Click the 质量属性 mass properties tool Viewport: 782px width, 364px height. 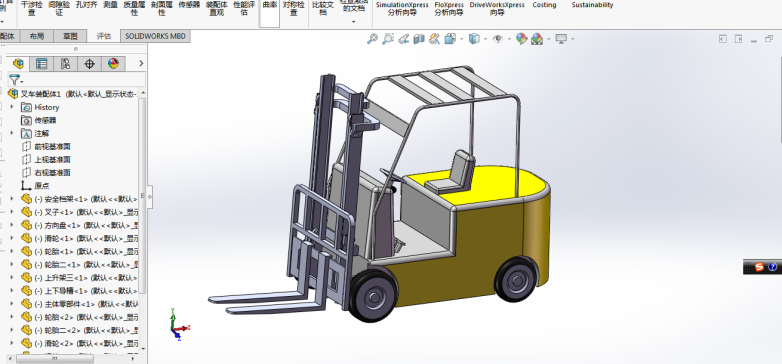tap(134, 8)
